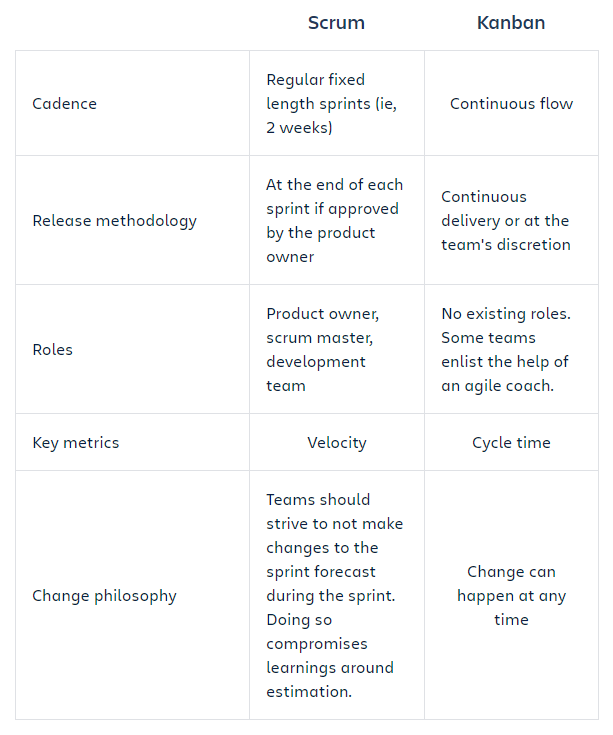Screen dimensions: 613x735
Task: Click the Scrum column header
Action: 336,22
